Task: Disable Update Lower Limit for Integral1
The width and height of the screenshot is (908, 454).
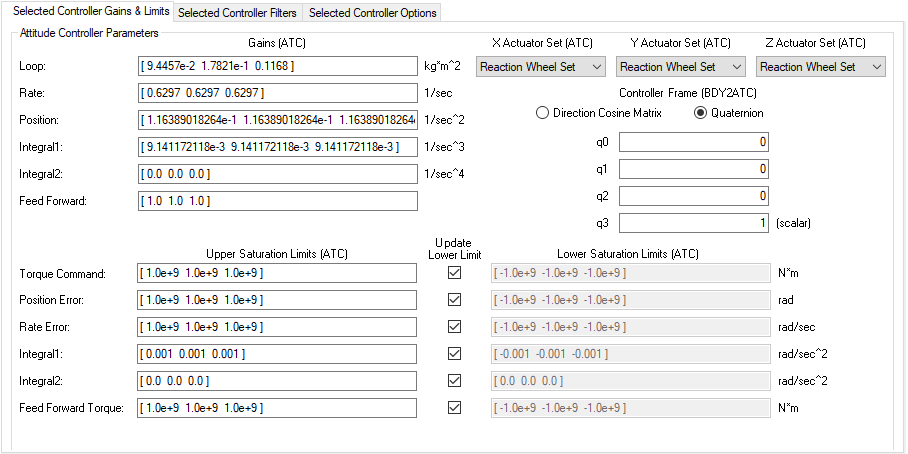Action: tap(455, 353)
